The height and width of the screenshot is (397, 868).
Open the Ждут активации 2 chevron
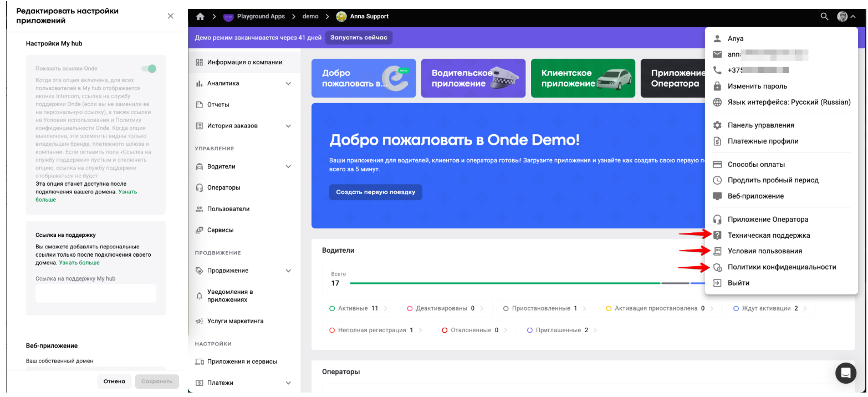point(805,308)
